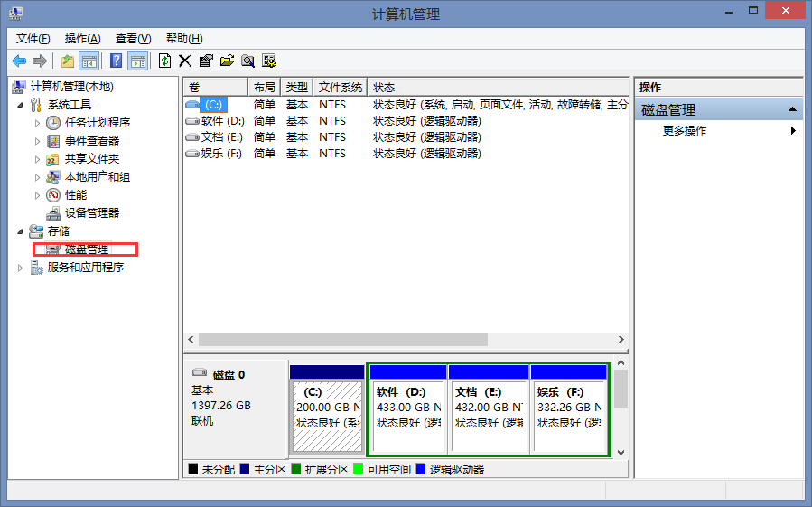812x507 pixels.
Task: Open the 查看(V) menu
Action: (133, 39)
